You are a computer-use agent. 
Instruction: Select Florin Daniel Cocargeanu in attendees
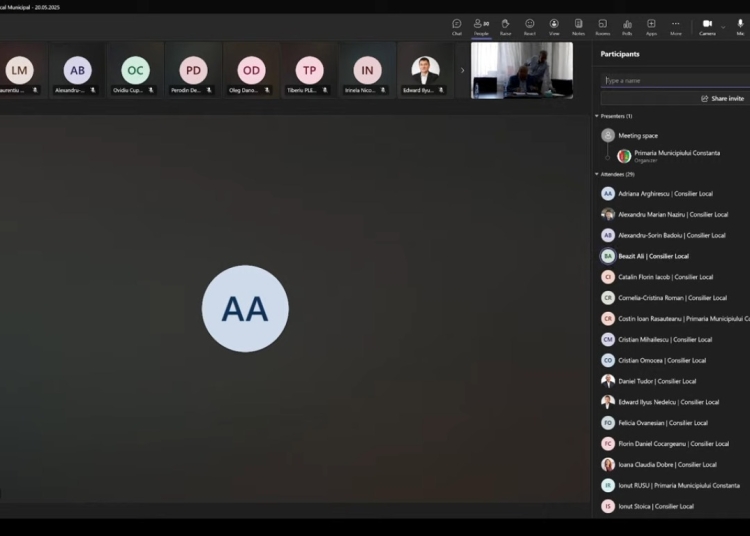pyautogui.click(x=671, y=444)
